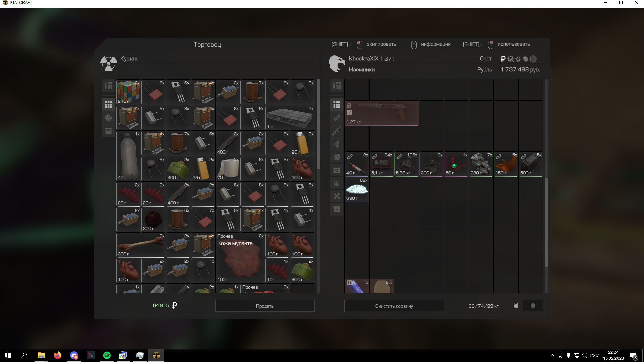Select the blue crystal 1x item
The width and height of the screenshot is (644, 362).
click(x=357, y=286)
